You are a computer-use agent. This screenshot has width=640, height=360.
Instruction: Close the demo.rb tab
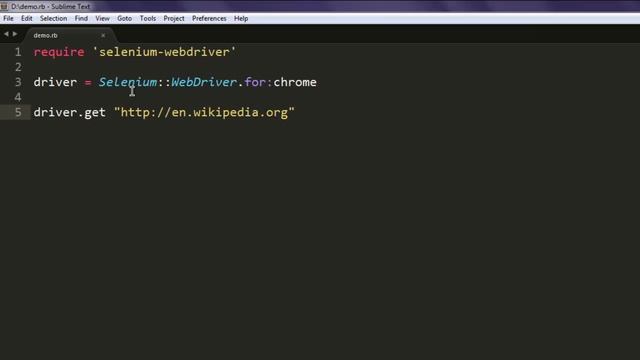coord(103,36)
